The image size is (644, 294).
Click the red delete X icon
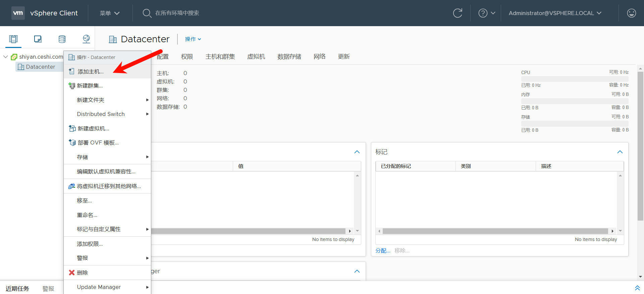[71, 273]
